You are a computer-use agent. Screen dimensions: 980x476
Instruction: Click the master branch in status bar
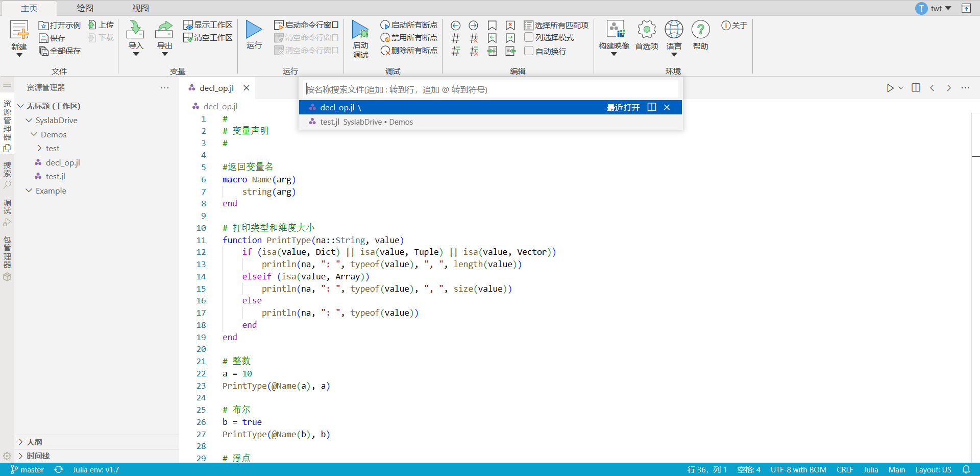(x=27, y=469)
